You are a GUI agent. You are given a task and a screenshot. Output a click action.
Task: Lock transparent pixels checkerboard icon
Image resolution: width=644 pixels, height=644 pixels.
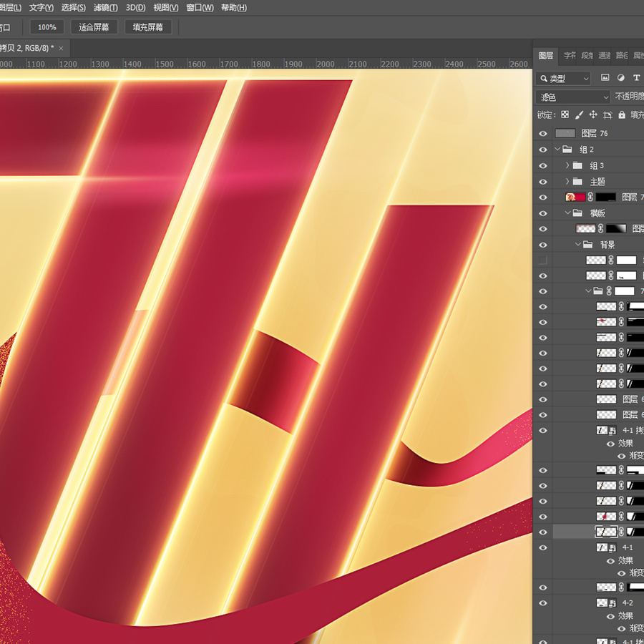click(565, 114)
